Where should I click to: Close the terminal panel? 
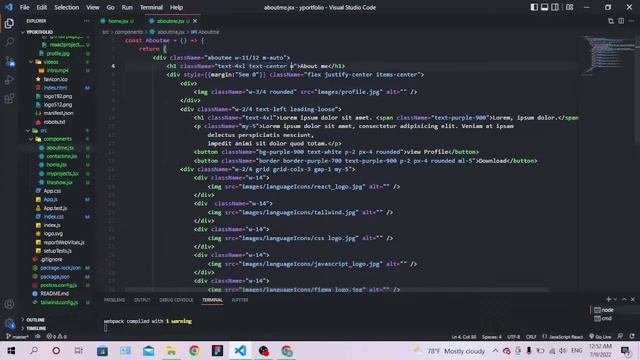pos(633,299)
